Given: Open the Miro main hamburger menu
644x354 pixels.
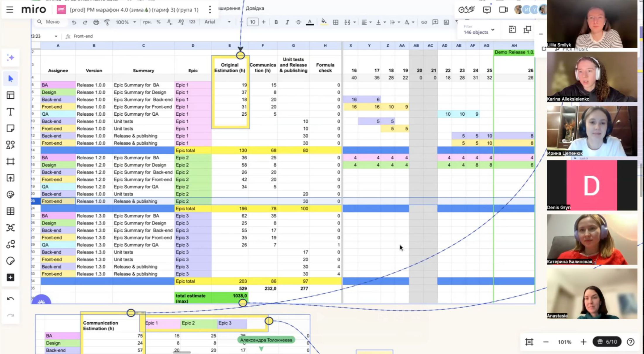Looking at the screenshot, I should coord(10,10).
